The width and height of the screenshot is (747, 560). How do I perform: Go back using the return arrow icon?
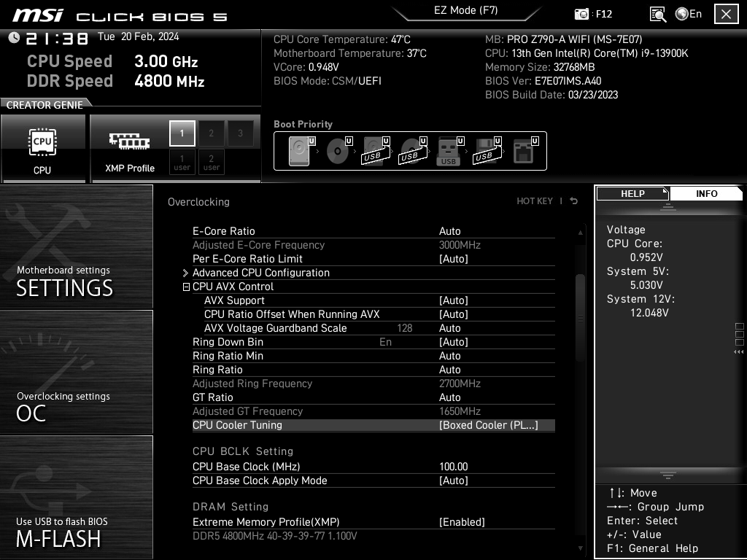[x=574, y=201]
